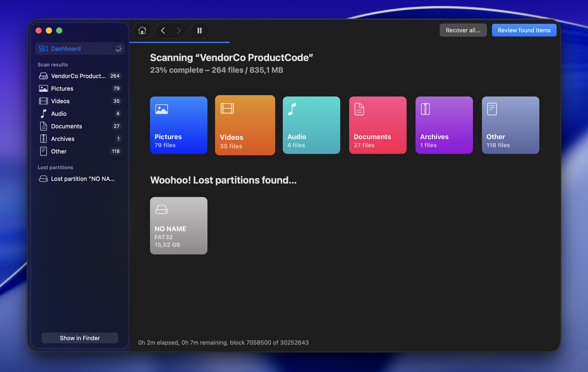The image size is (588, 372).
Task: Navigate forward with the right chevron
Action: pos(179,30)
